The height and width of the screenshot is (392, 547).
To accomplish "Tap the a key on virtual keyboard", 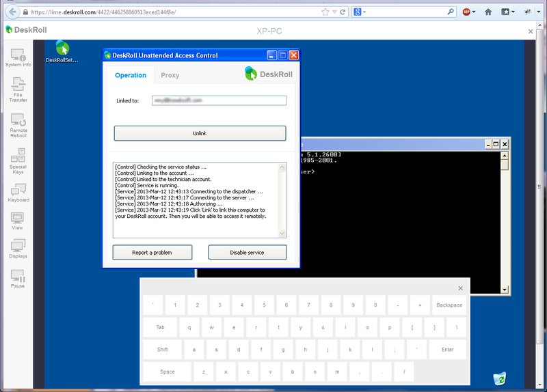I will pos(194,350).
